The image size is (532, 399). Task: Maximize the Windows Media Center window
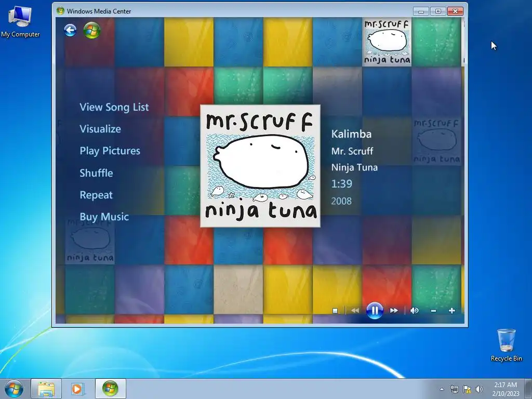438,11
